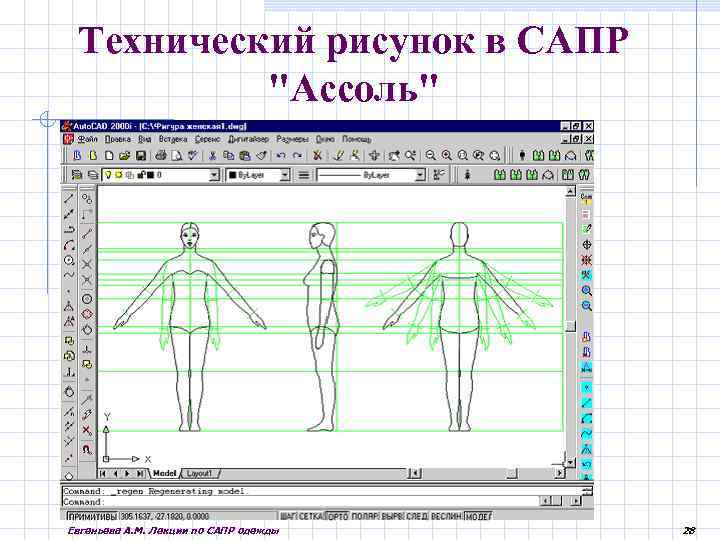Select the Polyline tool in draw toolbar
The width and height of the screenshot is (720, 540).
[69, 229]
